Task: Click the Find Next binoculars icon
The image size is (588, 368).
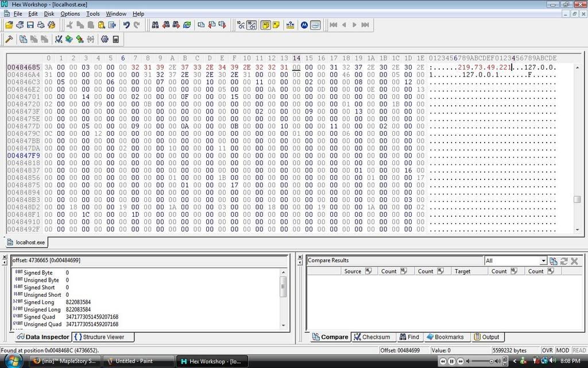Action: point(176,25)
